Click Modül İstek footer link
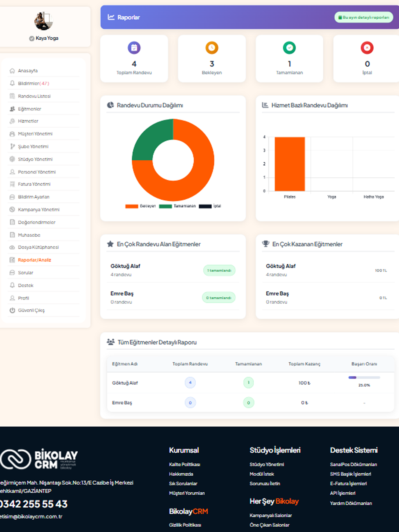The height and width of the screenshot is (532, 399). pos(262,474)
